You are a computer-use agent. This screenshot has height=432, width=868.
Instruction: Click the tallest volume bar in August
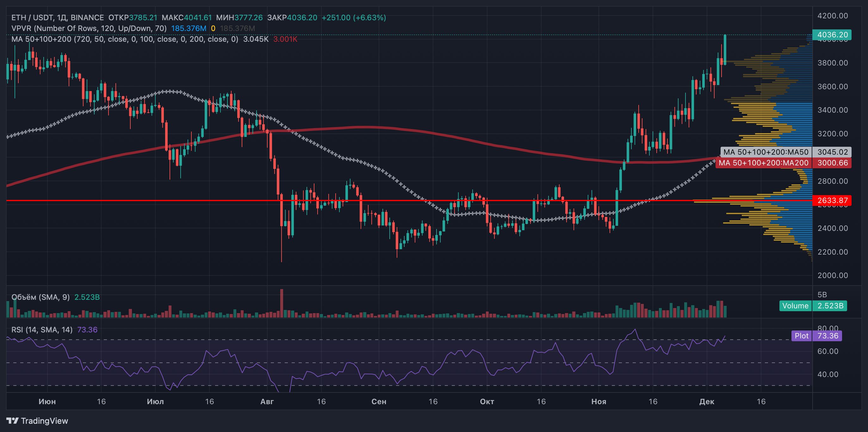(282, 303)
